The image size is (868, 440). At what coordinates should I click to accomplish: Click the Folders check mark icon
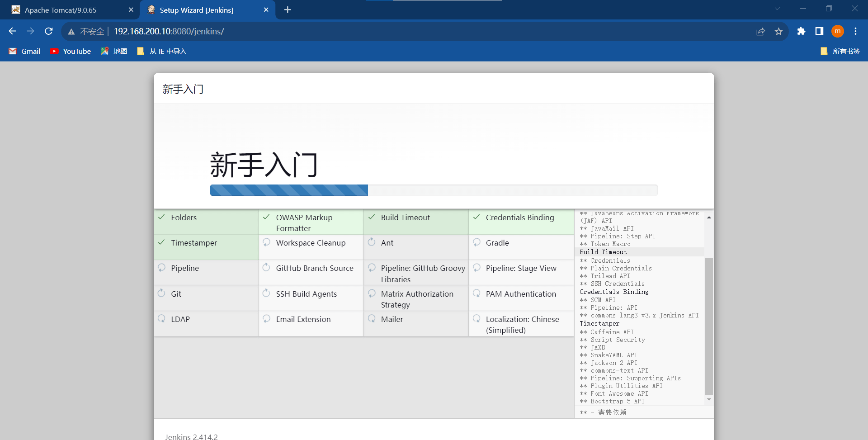tap(161, 217)
